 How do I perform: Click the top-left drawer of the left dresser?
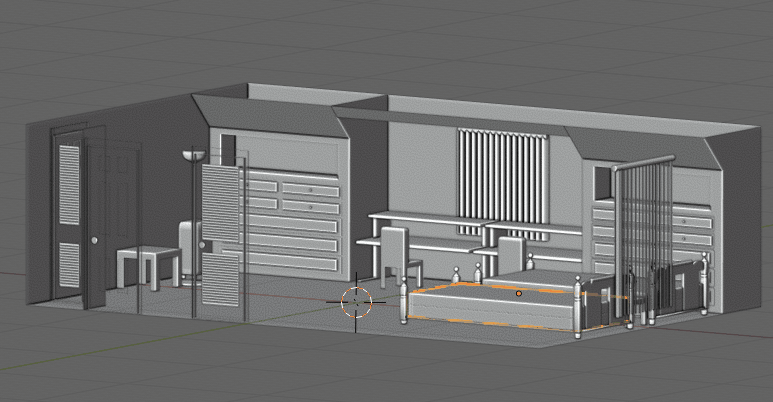click(263, 183)
